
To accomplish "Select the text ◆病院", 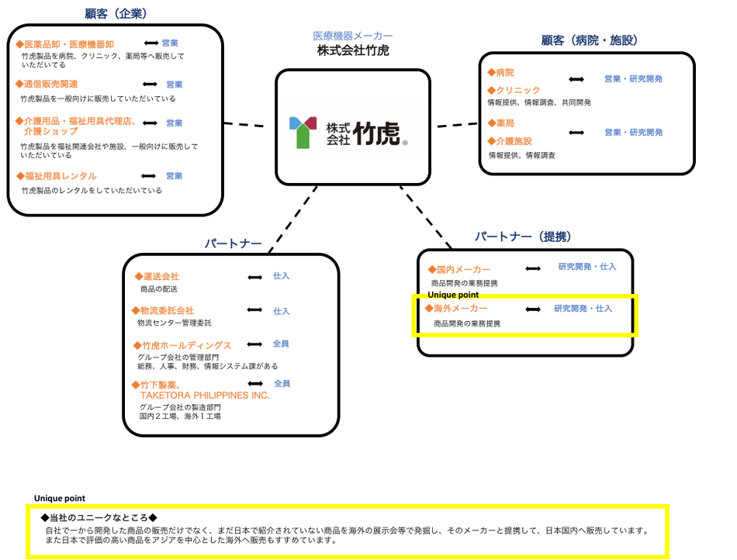I will click(x=500, y=72).
